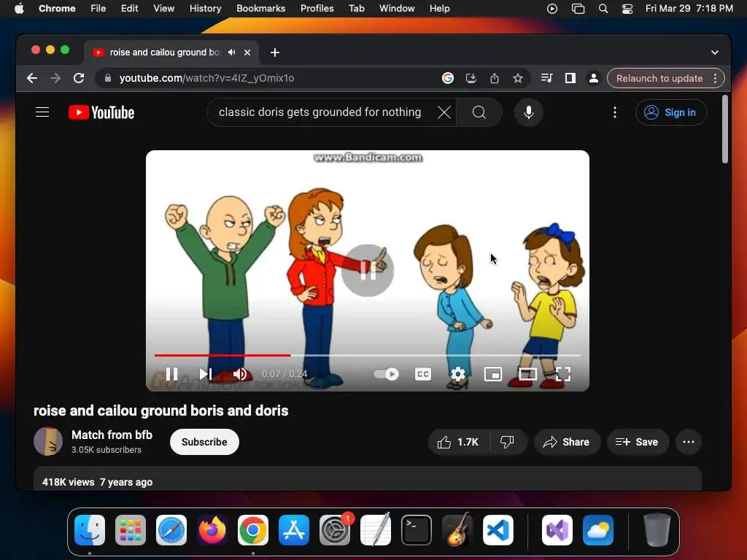
Task: Open the media controls icon in toolbar
Action: 547,78
